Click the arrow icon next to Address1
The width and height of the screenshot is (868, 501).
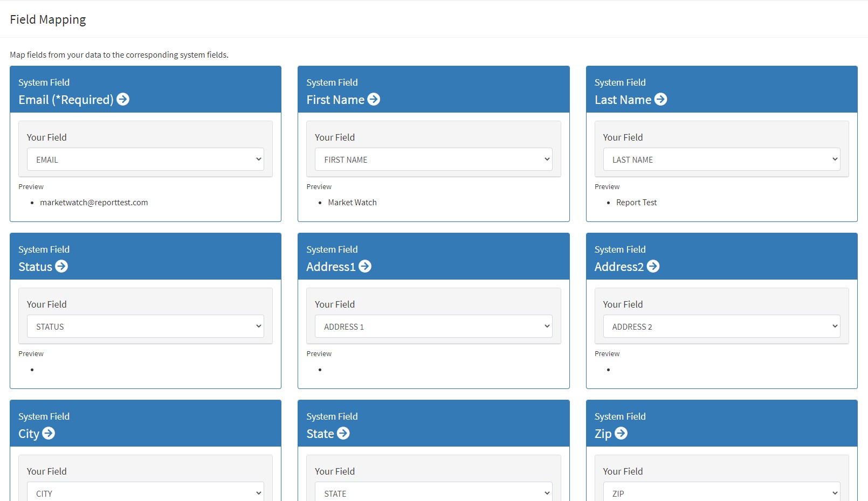(x=365, y=266)
